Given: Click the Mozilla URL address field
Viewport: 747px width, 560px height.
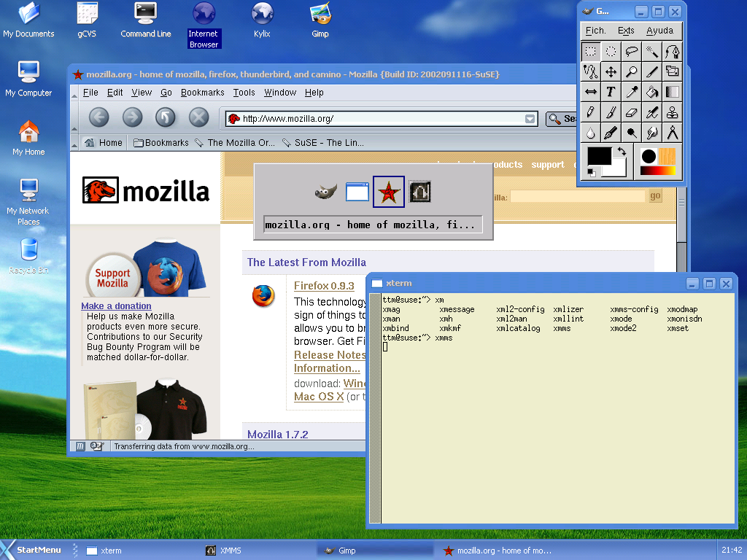Looking at the screenshot, I should pos(381,119).
